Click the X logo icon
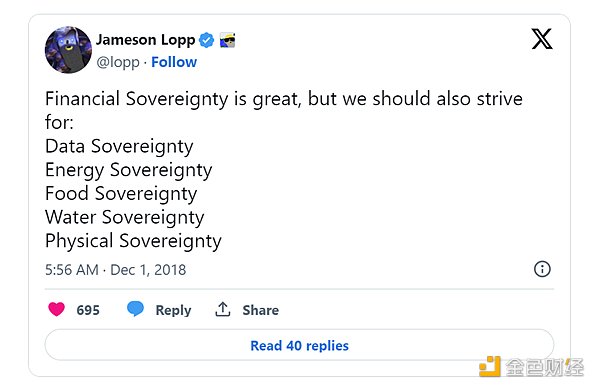This screenshot has width=595, height=388. (x=542, y=39)
